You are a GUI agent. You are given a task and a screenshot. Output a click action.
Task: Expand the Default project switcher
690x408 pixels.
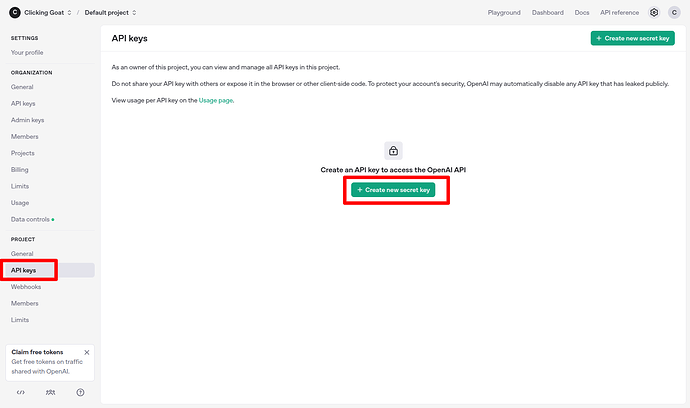(110, 12)
